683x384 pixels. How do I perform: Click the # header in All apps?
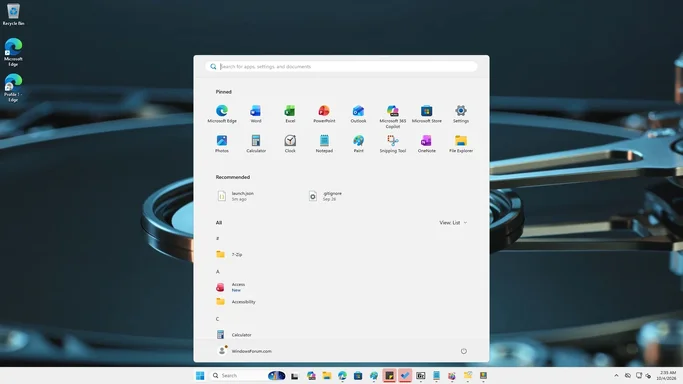click(218, 239)
